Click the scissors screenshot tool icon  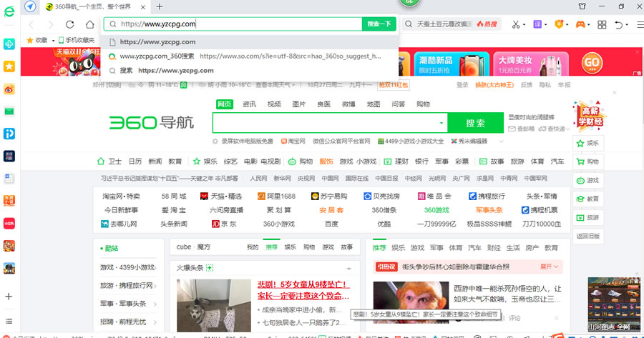(516, 24)
